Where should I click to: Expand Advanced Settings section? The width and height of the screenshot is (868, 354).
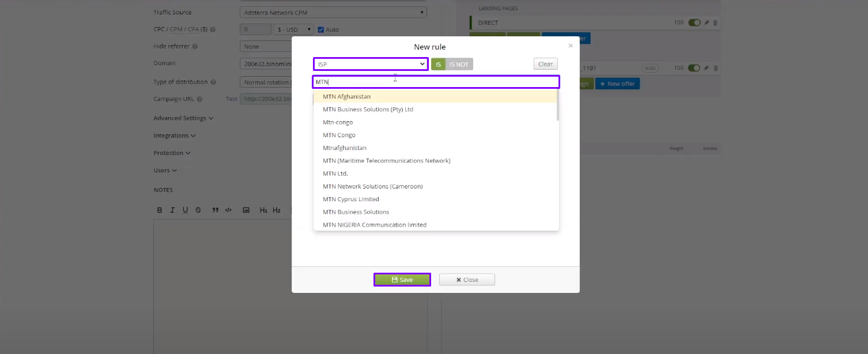point(183,118)
